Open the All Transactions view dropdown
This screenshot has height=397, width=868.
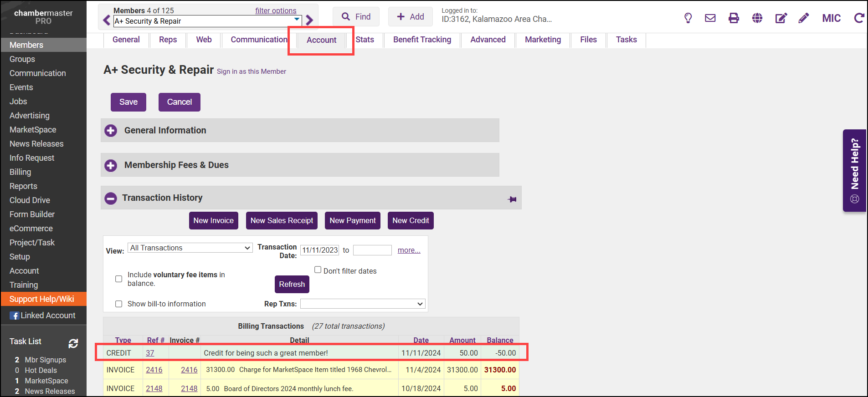click(x=190, y=248)
